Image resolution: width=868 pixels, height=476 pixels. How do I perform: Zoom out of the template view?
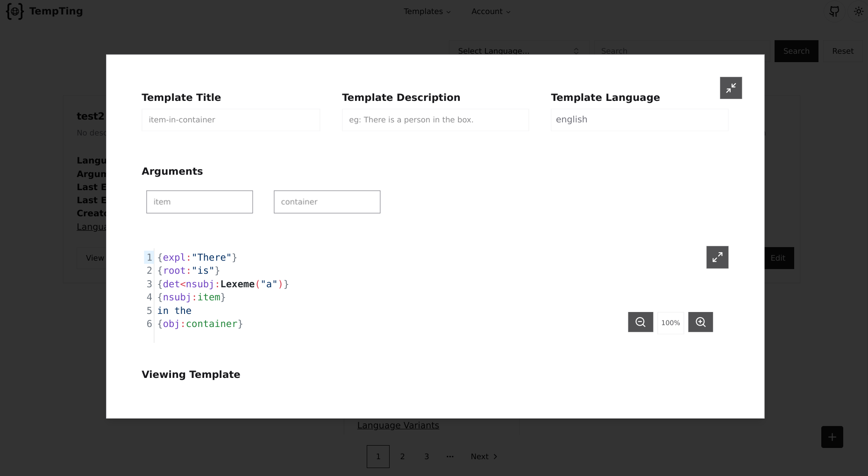(x=640, y=322)
